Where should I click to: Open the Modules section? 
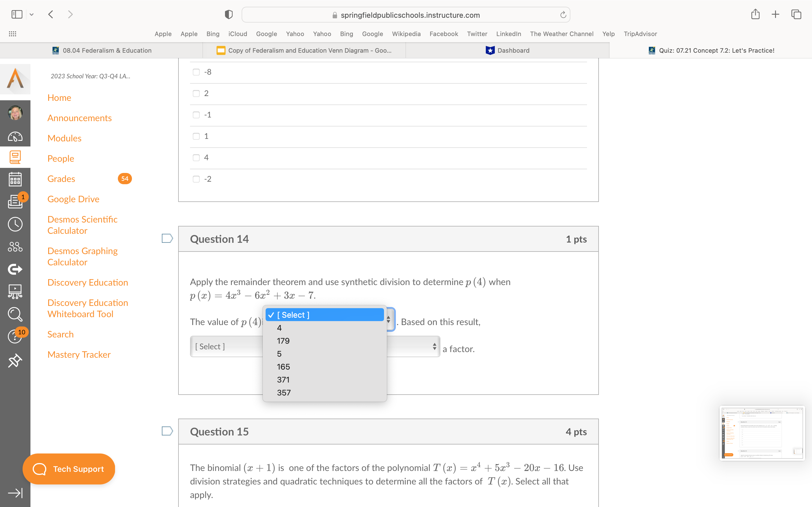[64, 138]
